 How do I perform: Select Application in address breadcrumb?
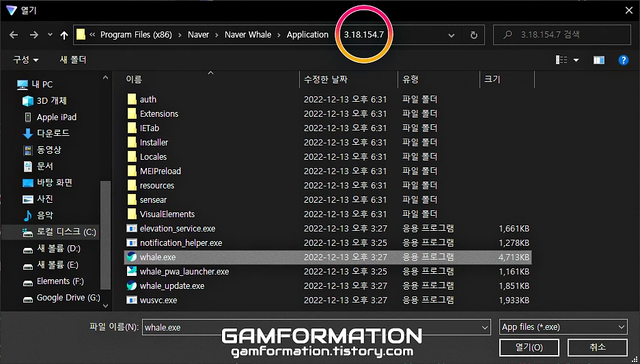pyautogui.click(x=307, y=35)
